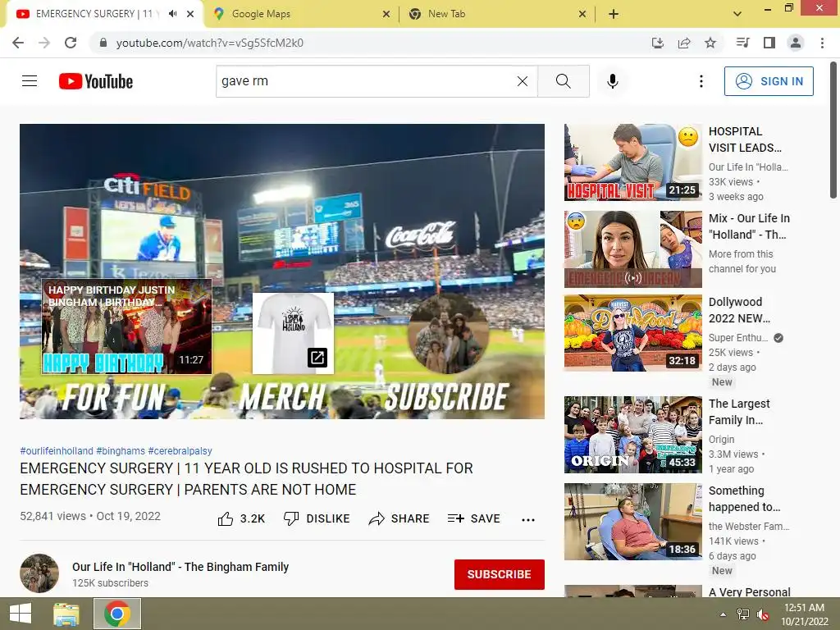Click the browser address bar URL
This screenshot has width=840, height=630.
pos(209,43)
